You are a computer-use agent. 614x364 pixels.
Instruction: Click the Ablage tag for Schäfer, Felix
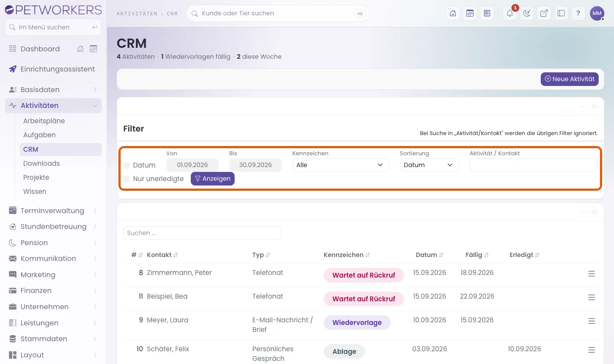pos(344,351)
